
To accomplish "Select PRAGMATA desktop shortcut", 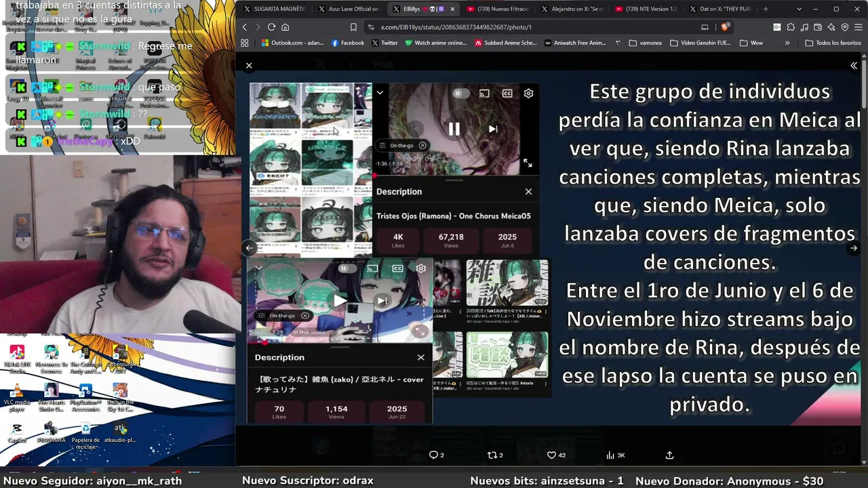I will 51,433.
